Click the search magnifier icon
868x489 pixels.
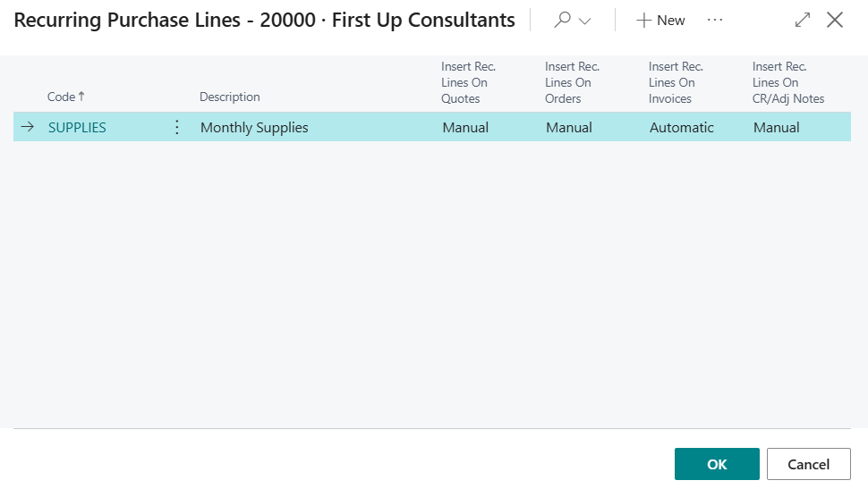pos(562,20)
